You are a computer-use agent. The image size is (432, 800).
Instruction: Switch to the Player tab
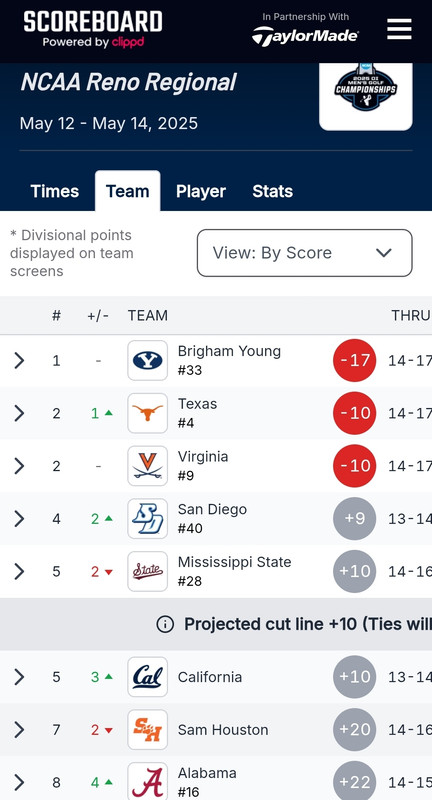point(201,191)
